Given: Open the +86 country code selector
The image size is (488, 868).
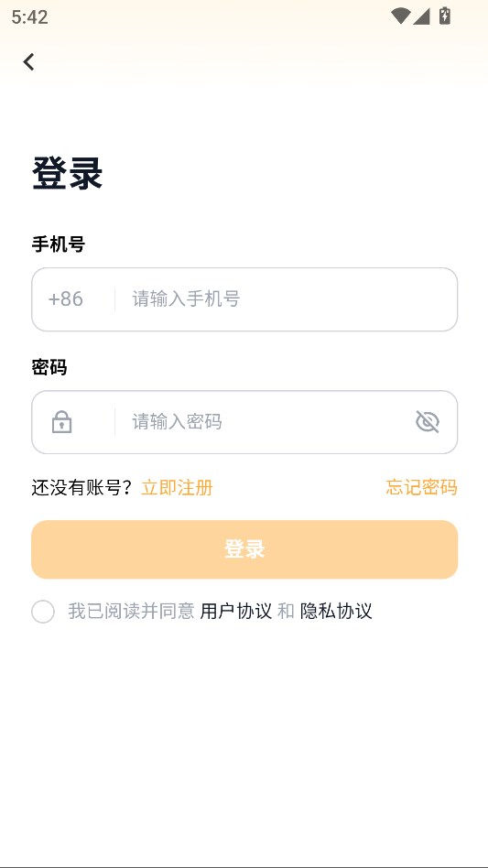Looking at the screenshot, I should click(x=66, y=298).
